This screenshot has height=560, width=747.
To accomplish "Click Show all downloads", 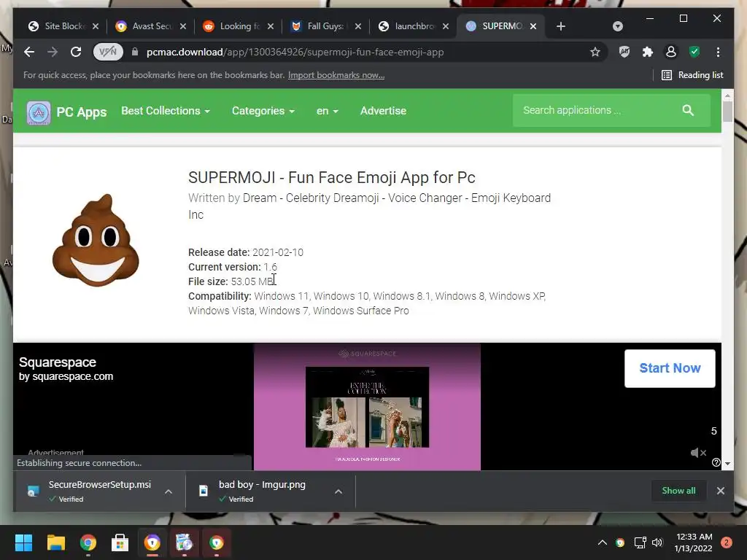I will (678, 491).
